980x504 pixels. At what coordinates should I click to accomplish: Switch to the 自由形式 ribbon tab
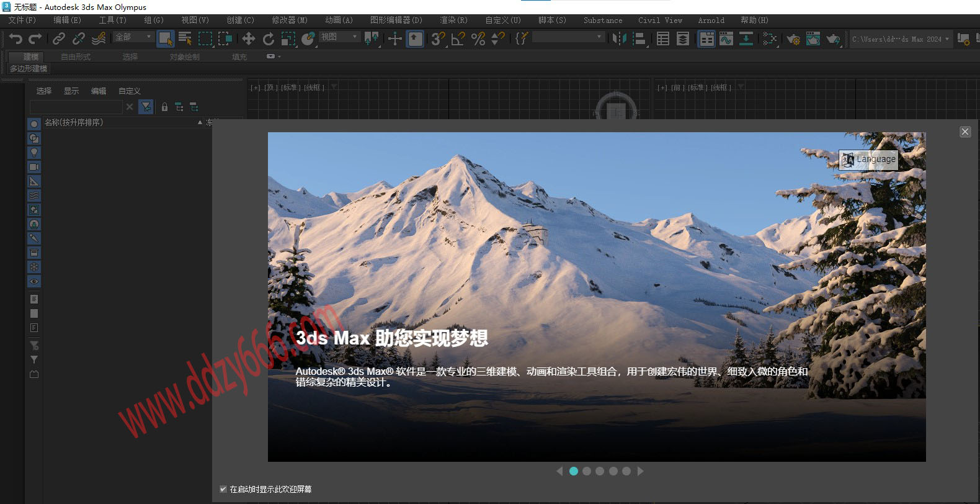click(x=76, y=56)
